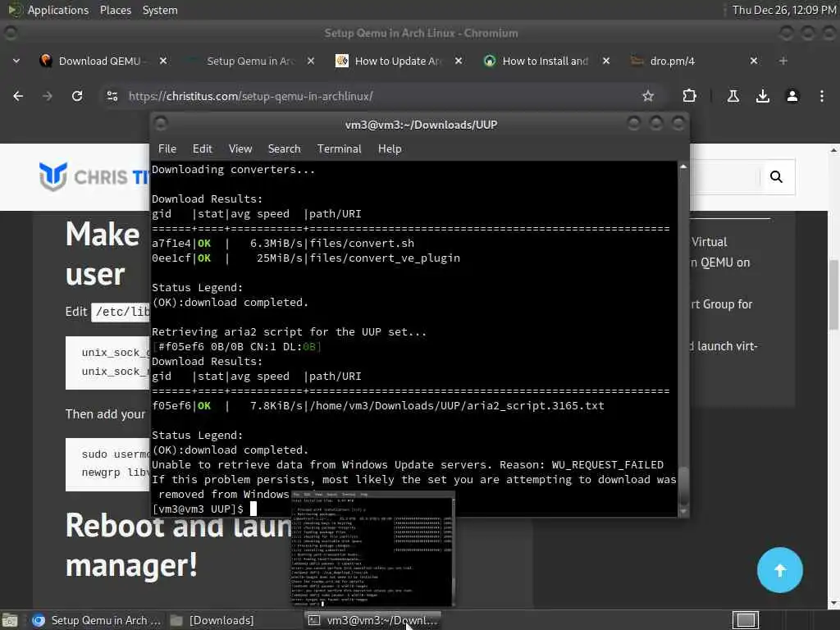
Task: Open the terminal View menu
Action: tap(240, 149)
